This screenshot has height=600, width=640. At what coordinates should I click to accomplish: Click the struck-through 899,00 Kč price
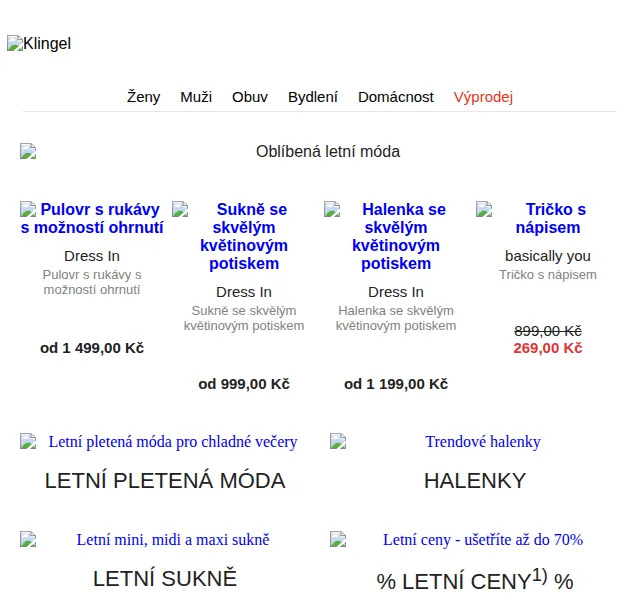(x=548, y=331)
